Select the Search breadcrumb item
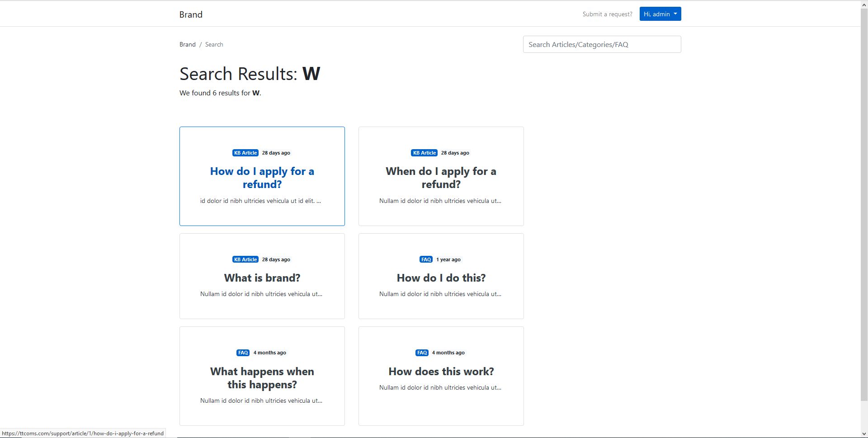 214,44
